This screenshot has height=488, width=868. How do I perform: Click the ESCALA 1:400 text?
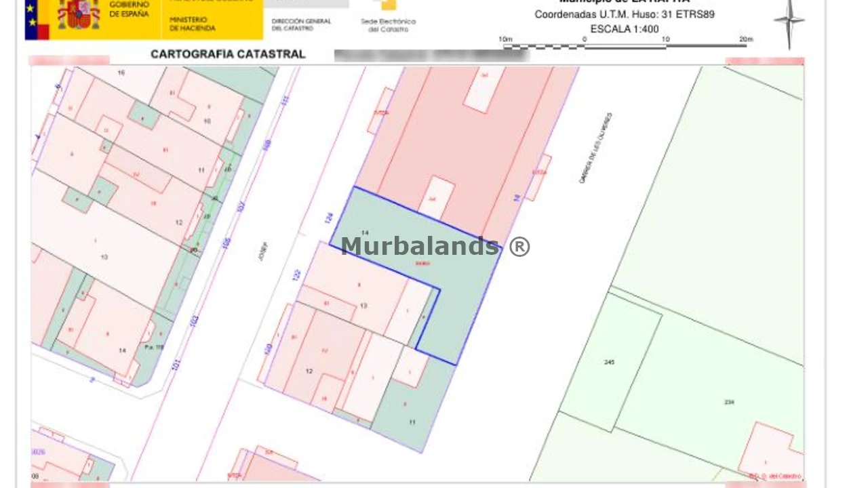click(624, 29)
